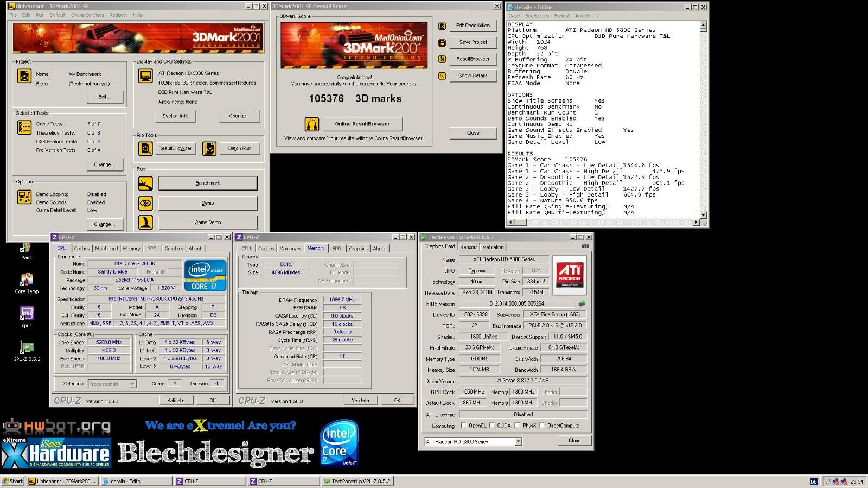The width and height of the screenshot is (868, 488).
Task: Click the Intel Core i7 logo in the CPU-Z window
Action: click(x=205, y=275)
